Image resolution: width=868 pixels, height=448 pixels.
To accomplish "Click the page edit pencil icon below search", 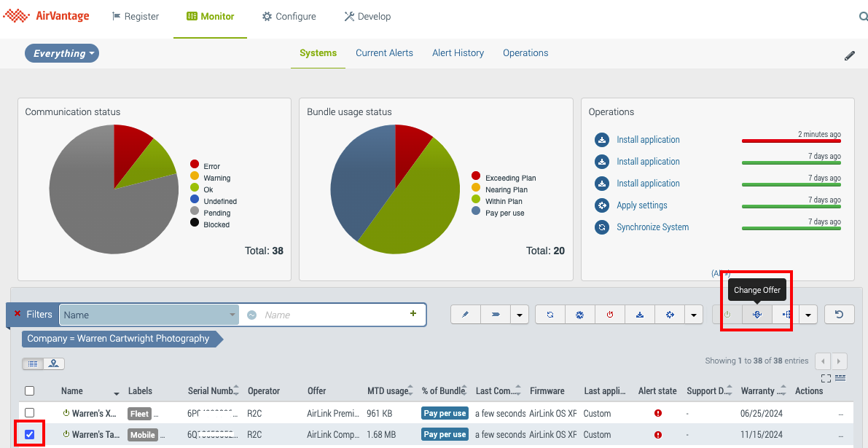I will coord(849,55).
